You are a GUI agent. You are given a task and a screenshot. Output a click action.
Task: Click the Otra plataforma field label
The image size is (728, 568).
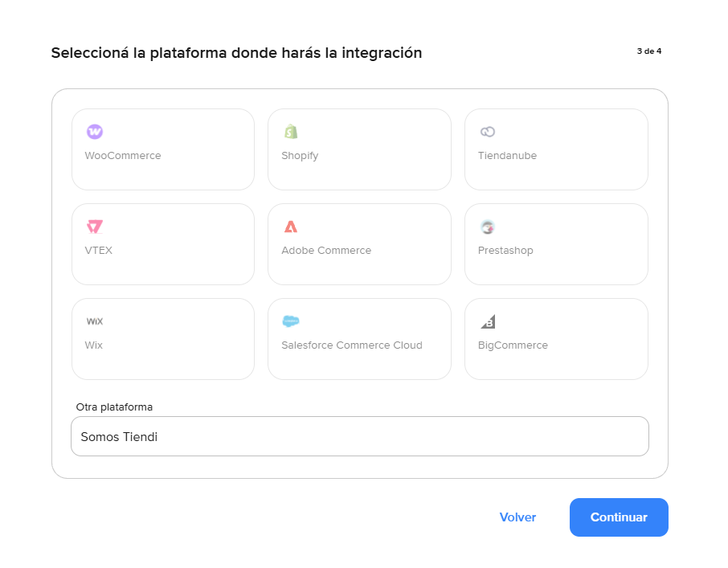114,407
